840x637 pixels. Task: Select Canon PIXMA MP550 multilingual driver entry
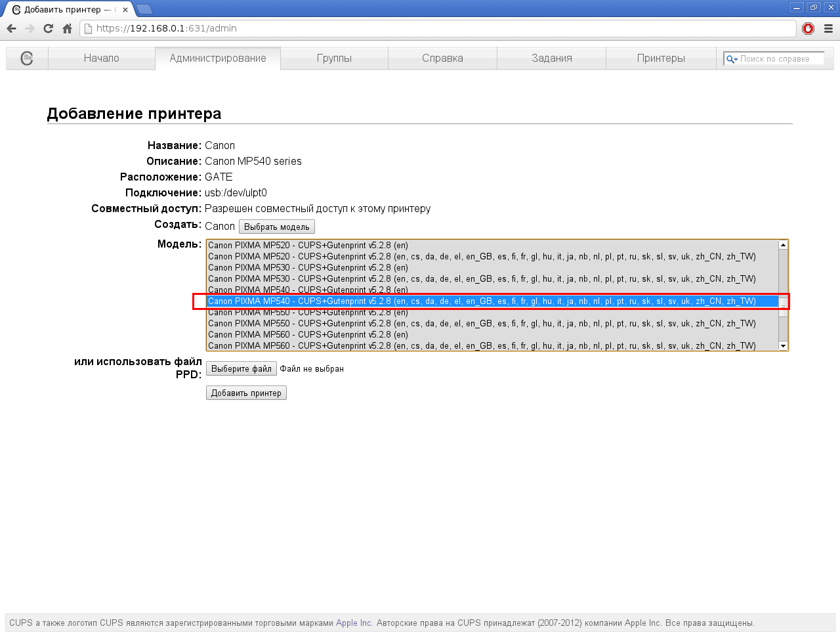click(492, 324)
